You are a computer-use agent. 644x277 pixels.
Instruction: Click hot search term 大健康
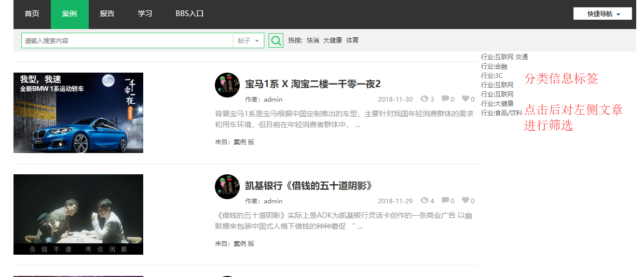click(333, 40)
